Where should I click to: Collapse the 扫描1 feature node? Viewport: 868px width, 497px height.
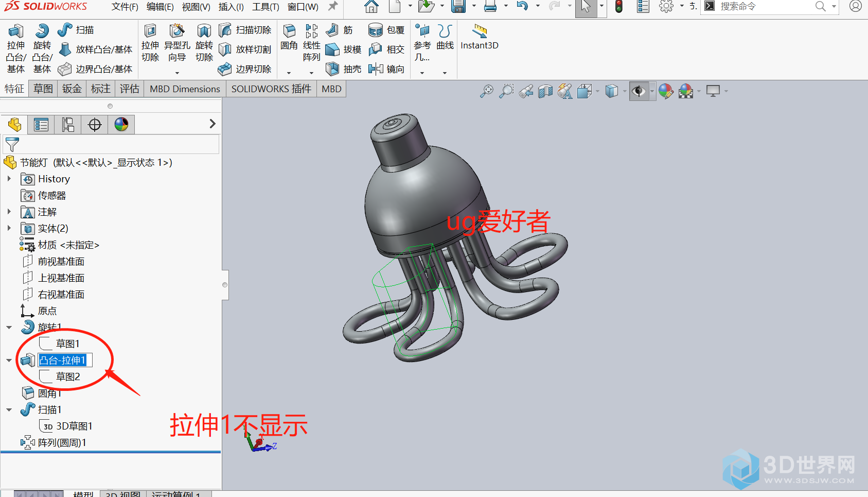coord(9,409)
